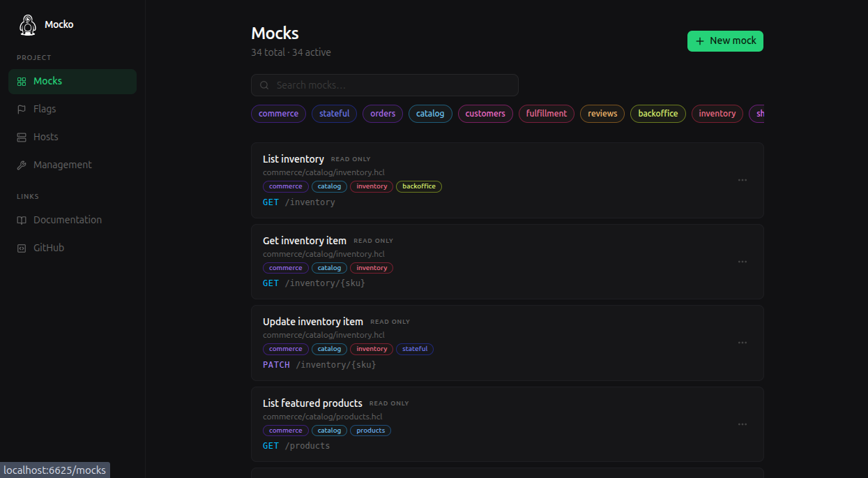Click the search magnifier icon
The width and height of the screenshot is (868, 478).
264,85
